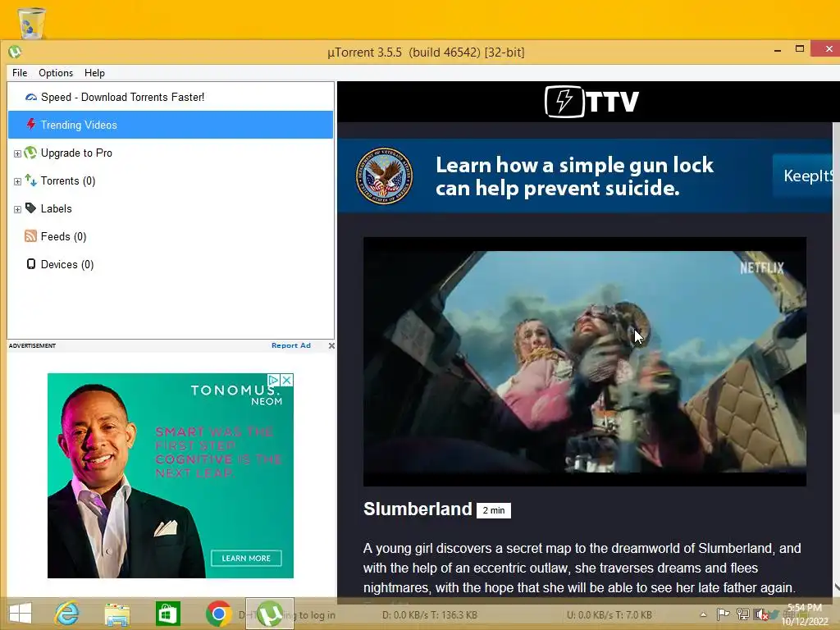Viewport: 840px width, 630px height.
Task: Expand the Labels tree node
Action: tap(17, 209)
